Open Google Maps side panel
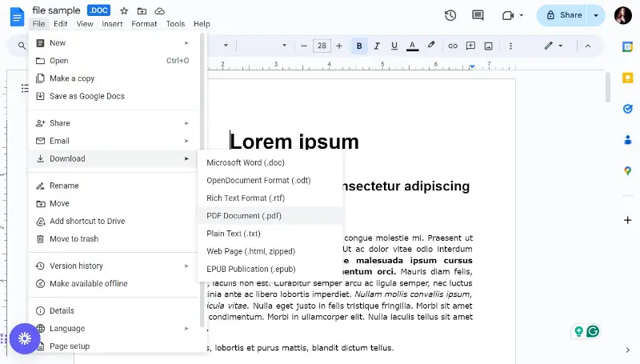Viewport: 640px width, 364px height. pos(627,171)
